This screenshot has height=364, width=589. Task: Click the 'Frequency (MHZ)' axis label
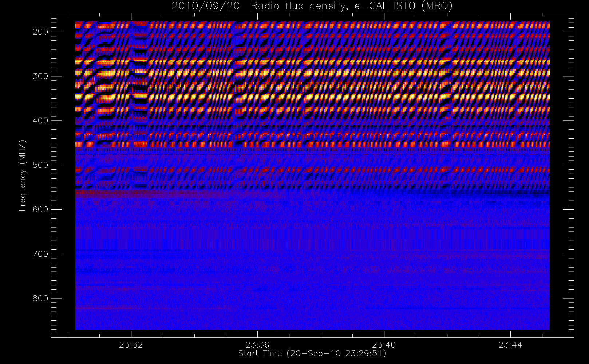(23, 175)
